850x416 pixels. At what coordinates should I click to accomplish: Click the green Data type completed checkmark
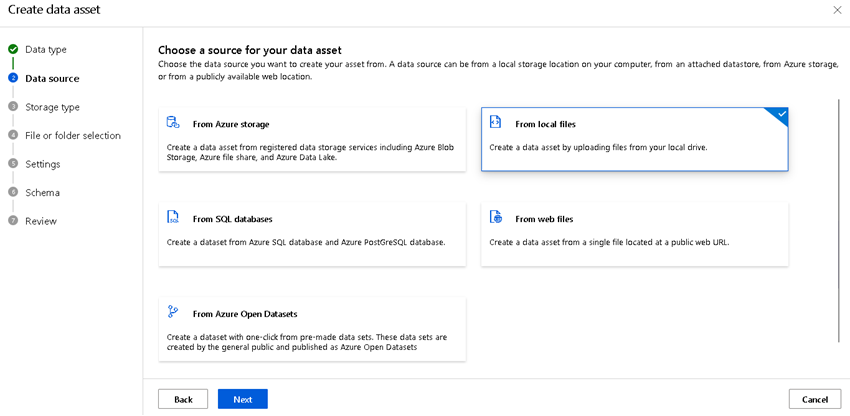coord(13,49)
